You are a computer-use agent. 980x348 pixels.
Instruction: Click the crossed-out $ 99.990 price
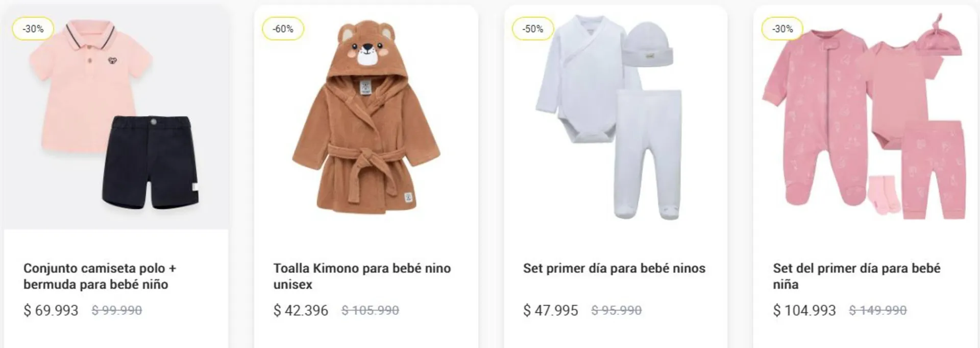(x=117, y=310)
